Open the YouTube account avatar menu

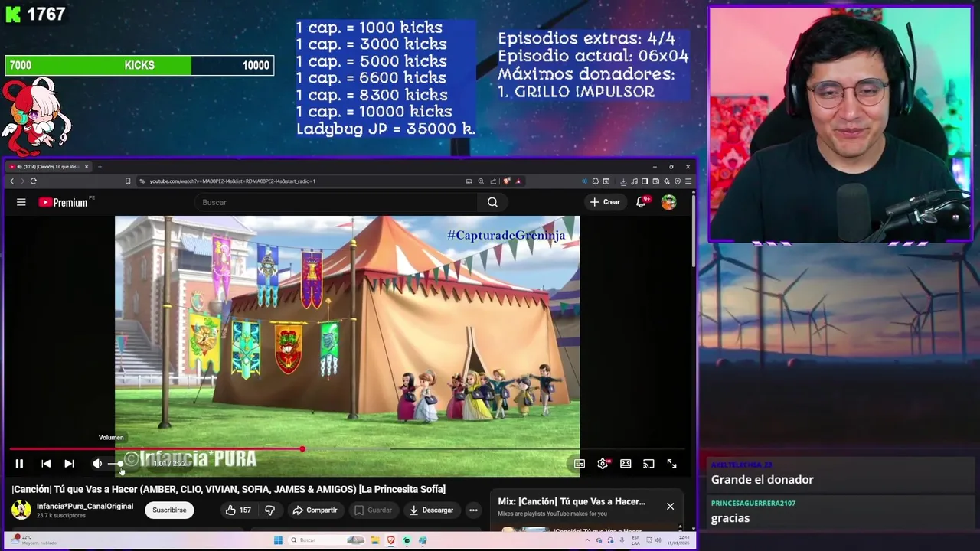point(668,202)
